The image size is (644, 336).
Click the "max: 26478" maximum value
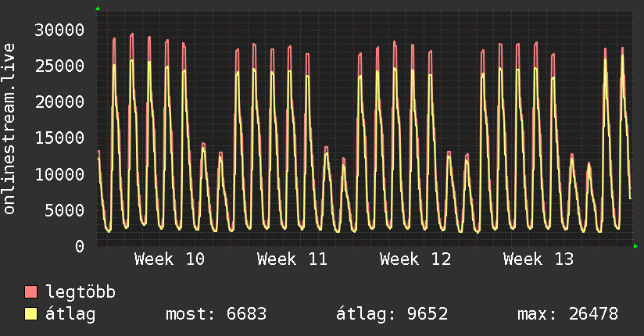pos(567,314)
